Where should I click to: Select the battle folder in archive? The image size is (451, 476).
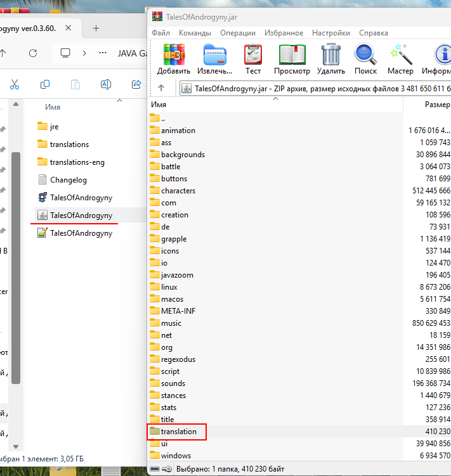pos(165,166)
